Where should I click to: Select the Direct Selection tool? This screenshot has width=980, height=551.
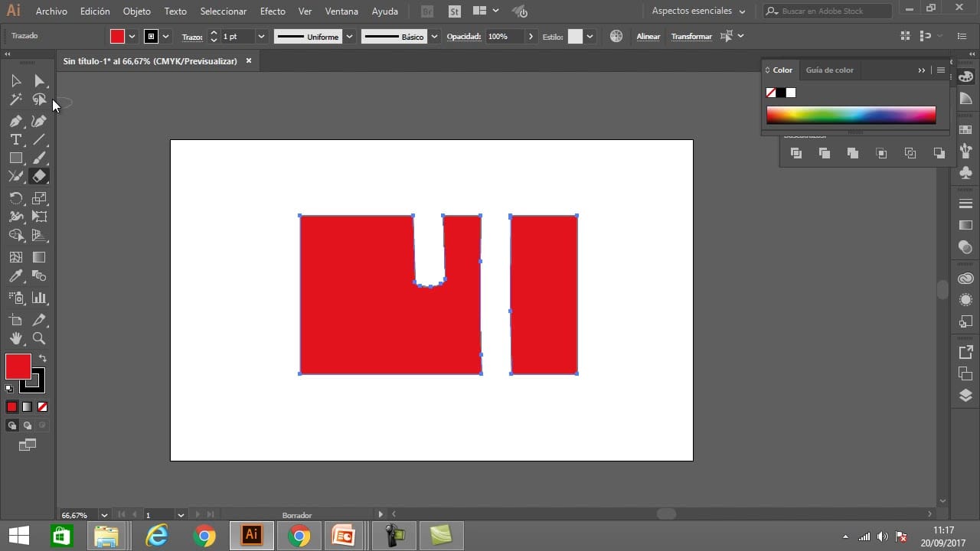(x=39, y=81)
